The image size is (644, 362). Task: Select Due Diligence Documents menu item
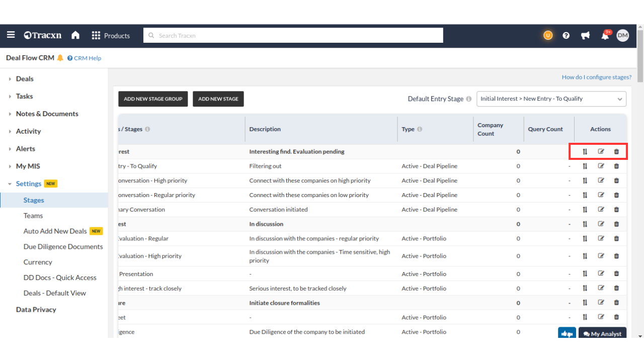[63, 247]
